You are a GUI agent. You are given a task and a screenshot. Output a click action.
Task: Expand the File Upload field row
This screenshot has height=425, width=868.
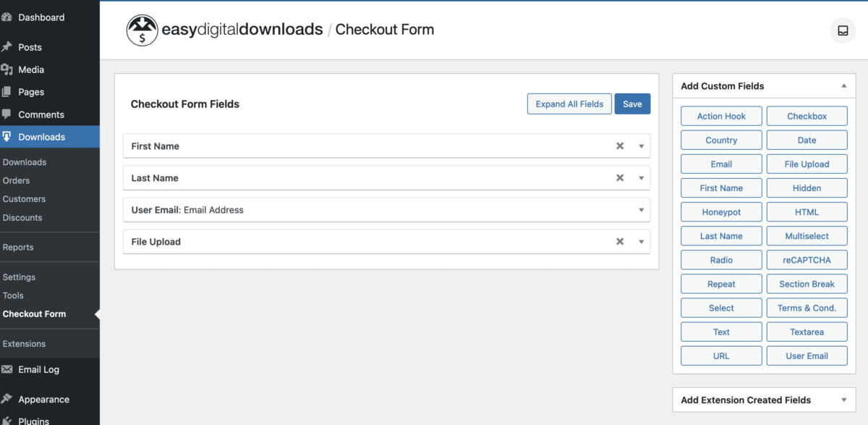pos(641,242)
